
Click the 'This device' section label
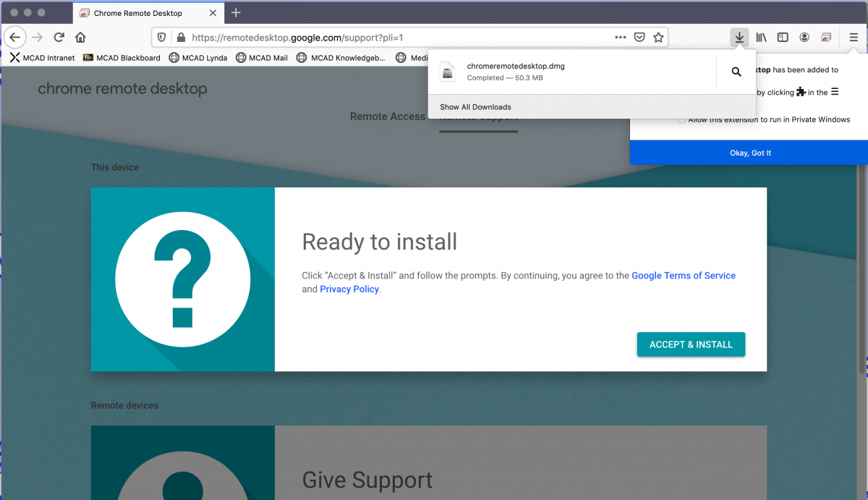[115, 167]
